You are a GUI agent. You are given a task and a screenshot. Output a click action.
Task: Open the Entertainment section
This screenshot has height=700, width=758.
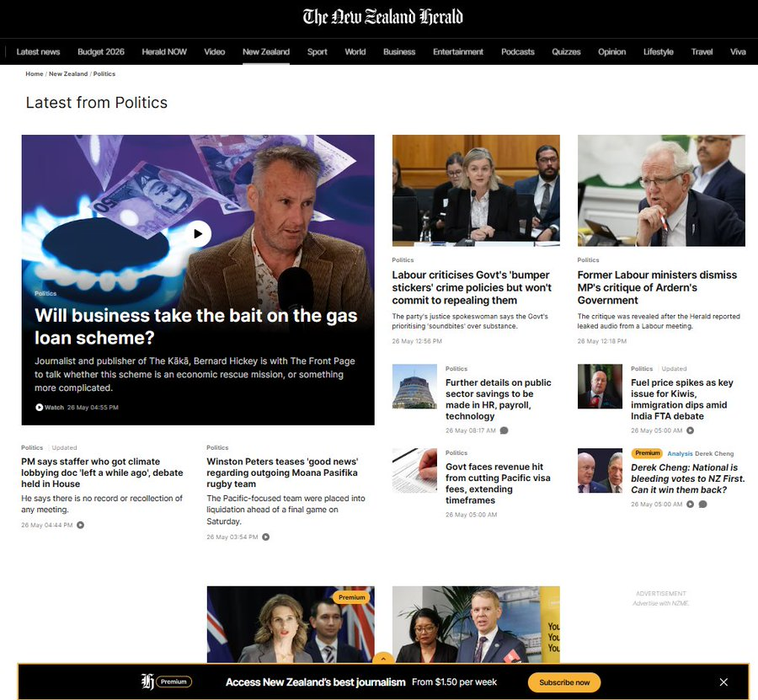pos(458,51)
